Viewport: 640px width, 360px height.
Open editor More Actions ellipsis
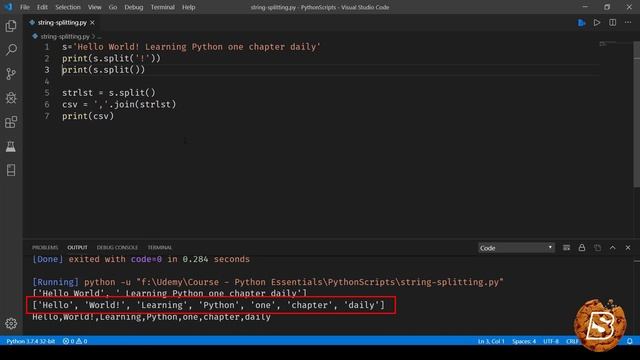click(x=628, y=22)
